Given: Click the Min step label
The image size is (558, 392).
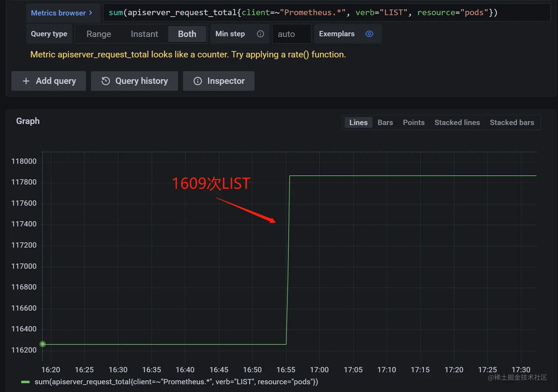Looking at the screenshot, I should click(x=230, y=34).
